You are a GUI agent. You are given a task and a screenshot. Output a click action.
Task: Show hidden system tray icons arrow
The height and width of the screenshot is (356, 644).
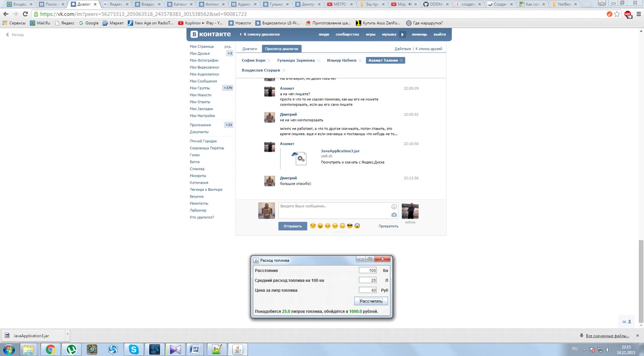[584, 350]
